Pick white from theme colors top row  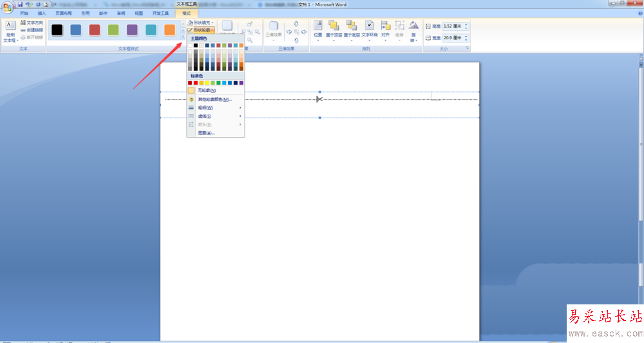click(x=190, y=45)
